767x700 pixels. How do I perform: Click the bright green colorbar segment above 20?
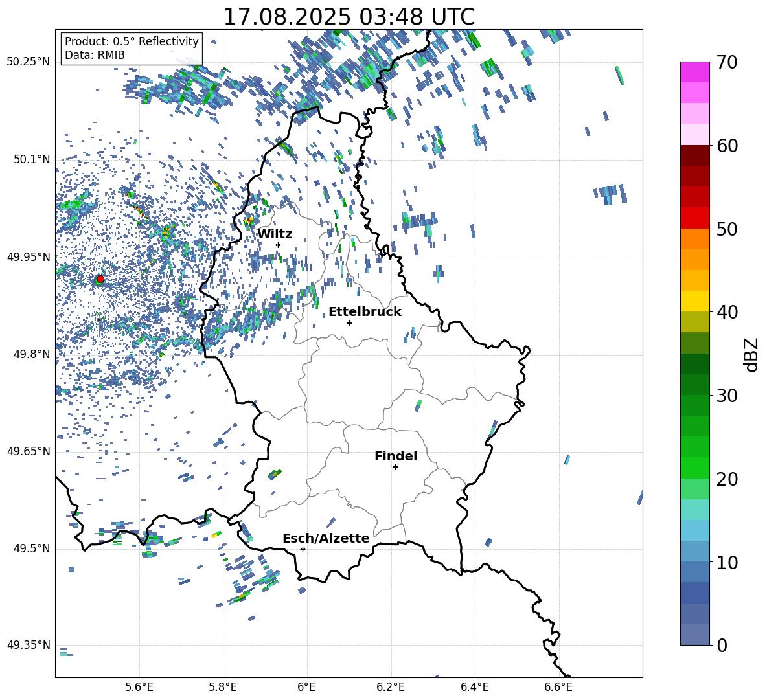[x=694, y=468]
